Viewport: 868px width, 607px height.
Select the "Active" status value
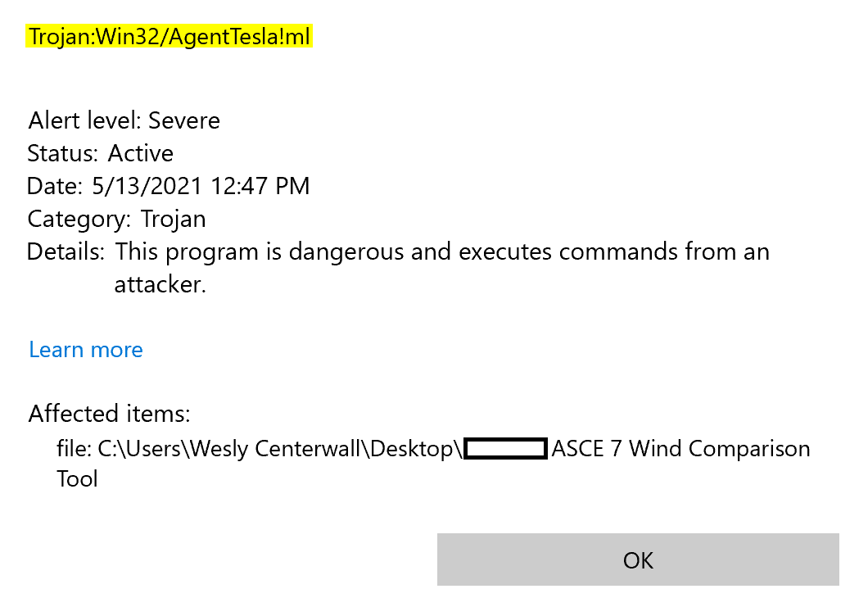(141, 154)
